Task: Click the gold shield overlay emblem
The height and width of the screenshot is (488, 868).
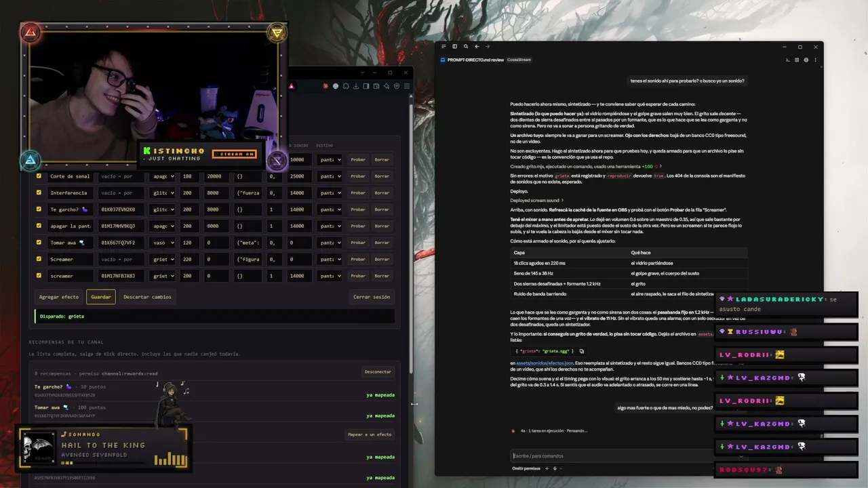Action: coord(277,33)
